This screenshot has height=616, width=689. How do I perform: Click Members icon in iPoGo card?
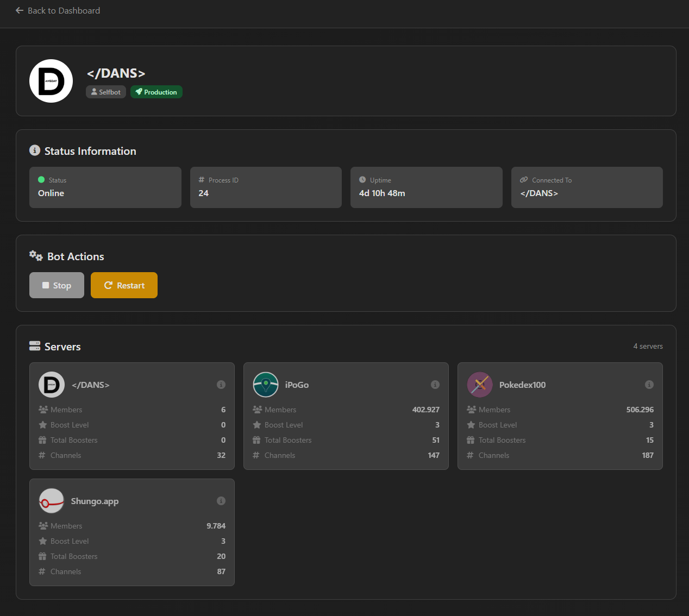(257, 410)
